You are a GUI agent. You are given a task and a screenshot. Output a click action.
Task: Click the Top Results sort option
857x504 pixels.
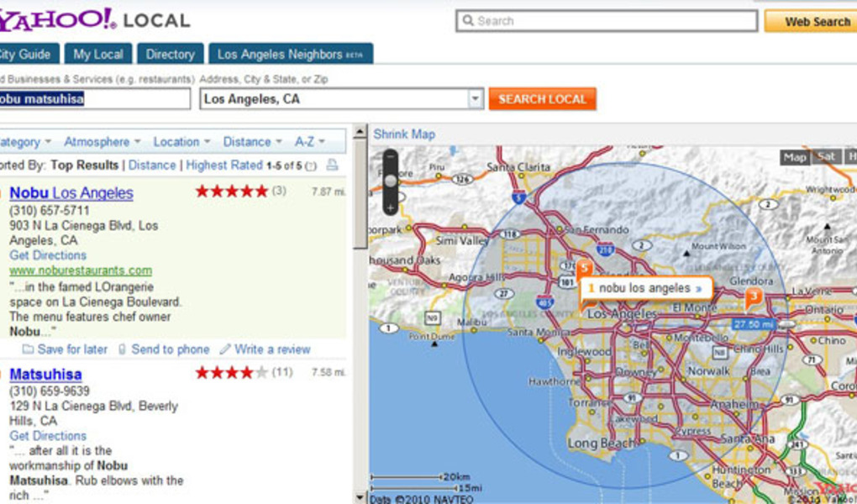tap(85, 165)
